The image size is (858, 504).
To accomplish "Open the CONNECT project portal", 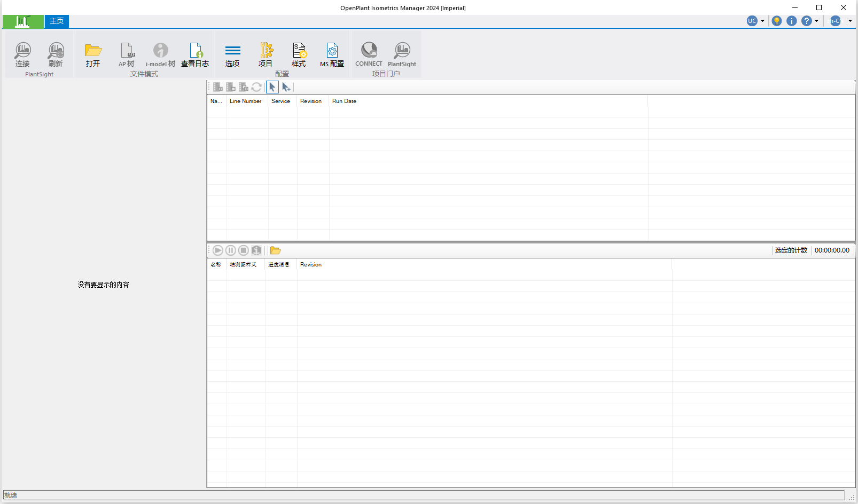I will tap(368, 53).
